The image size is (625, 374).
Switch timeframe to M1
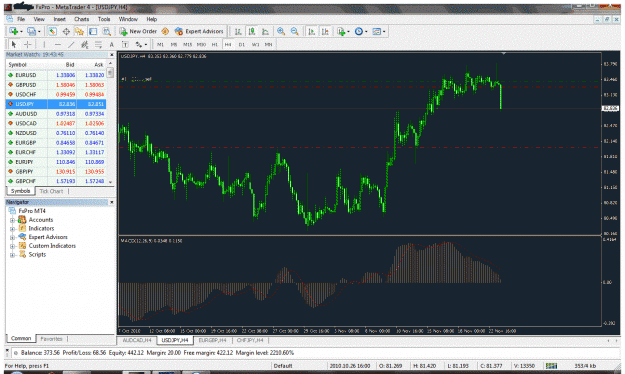pyautogui.click(x=160, y=44)
